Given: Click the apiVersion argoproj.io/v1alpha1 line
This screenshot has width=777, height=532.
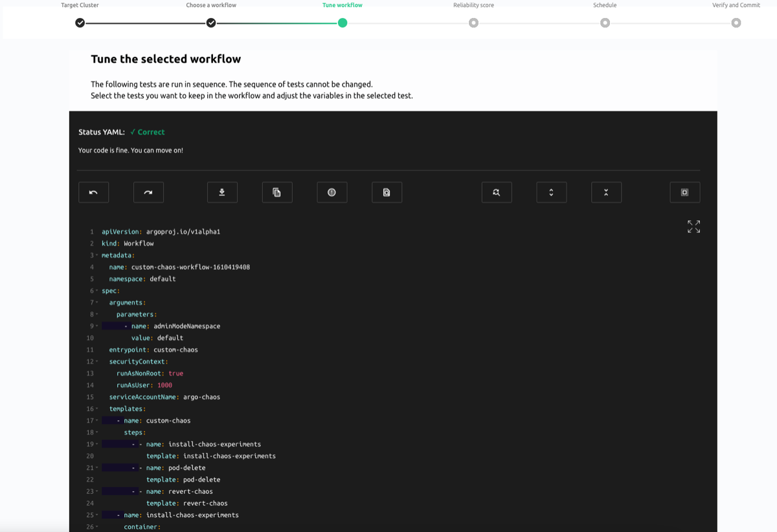Looking at the screenshot, I should (161, 232).
